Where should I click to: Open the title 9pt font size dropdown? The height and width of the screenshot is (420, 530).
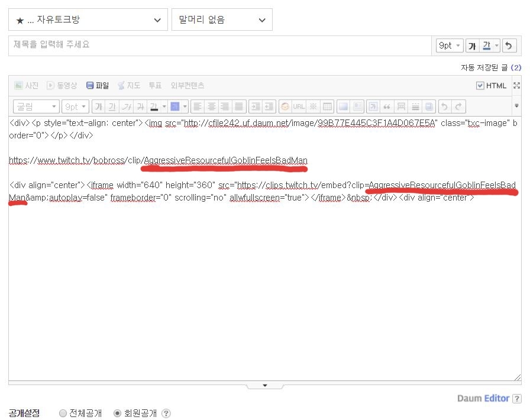pos(449,46)
